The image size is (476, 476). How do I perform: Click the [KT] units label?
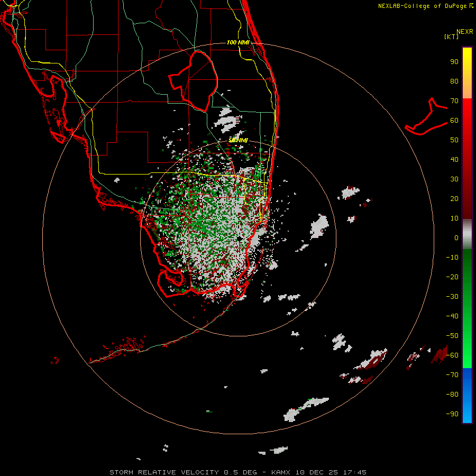point(451,36)
